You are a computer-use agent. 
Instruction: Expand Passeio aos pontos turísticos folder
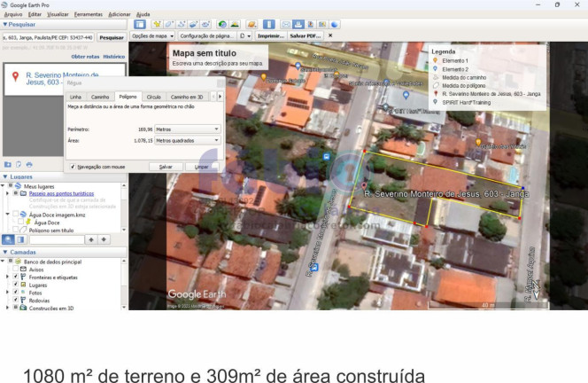pyautogui.click(x=7, y=193)
